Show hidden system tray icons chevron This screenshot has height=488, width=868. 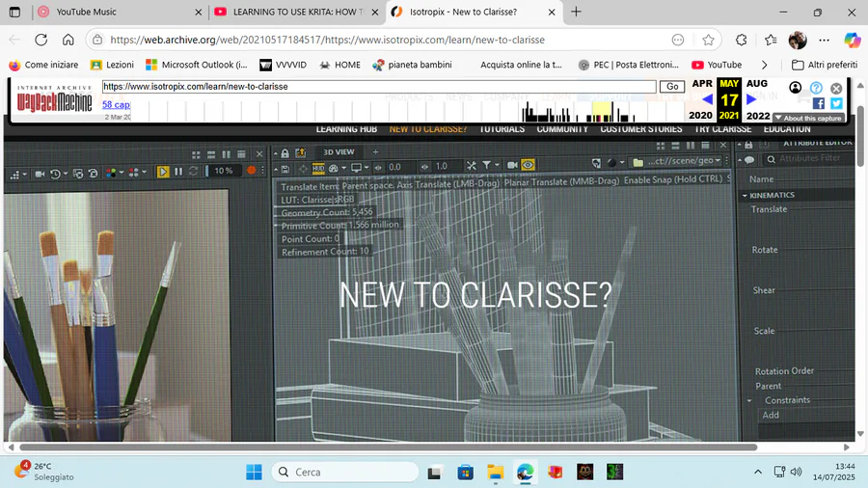pyautogui.click(x=758, y=472)
